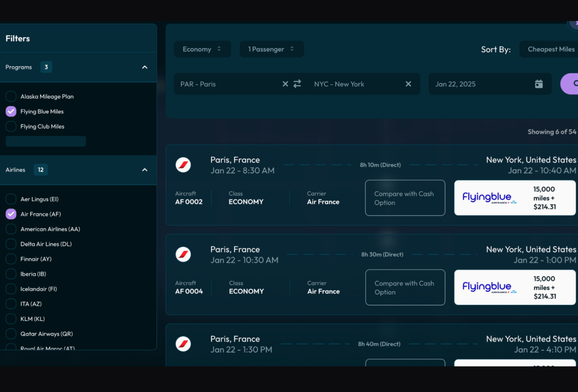Image resolution: width=578 pixels, height=392 pixels.
Task: Check Qatar Airways (QR) airline filter
Action: point(11,334)
